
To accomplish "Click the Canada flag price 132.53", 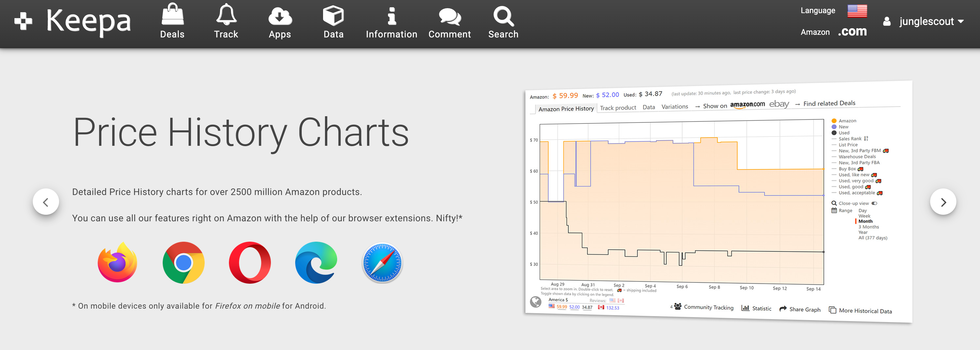I will [x=609, y=308].
